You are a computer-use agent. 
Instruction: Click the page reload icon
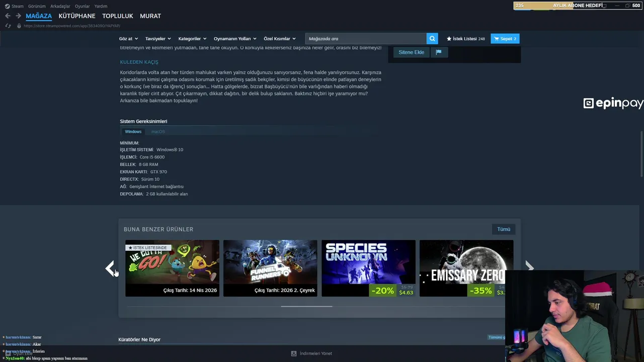click(8, 26)
